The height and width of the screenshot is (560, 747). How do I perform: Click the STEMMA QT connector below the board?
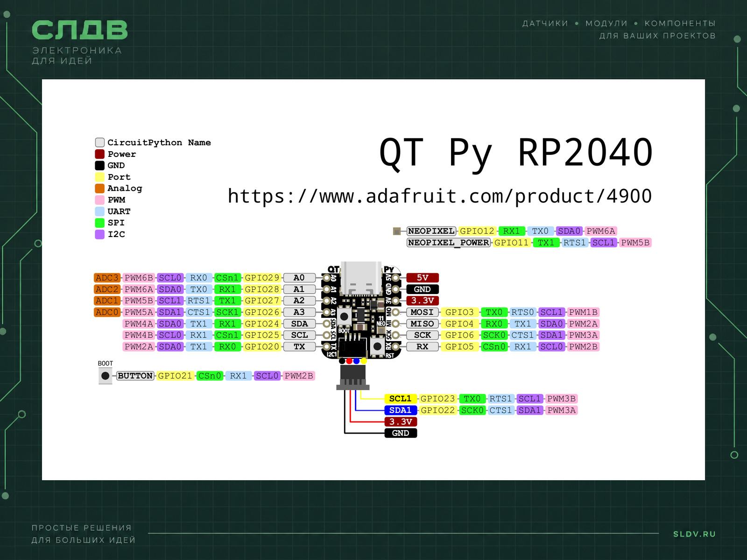click(x=353, y=377)
